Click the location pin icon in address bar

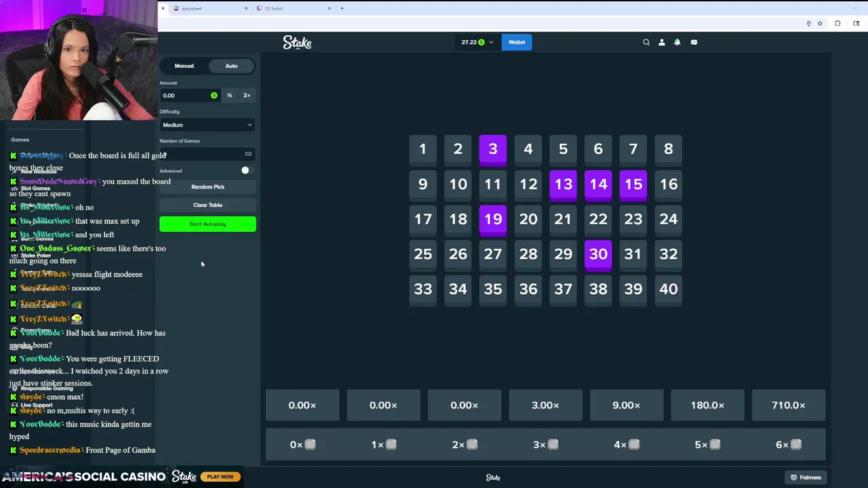click(808, 24)
